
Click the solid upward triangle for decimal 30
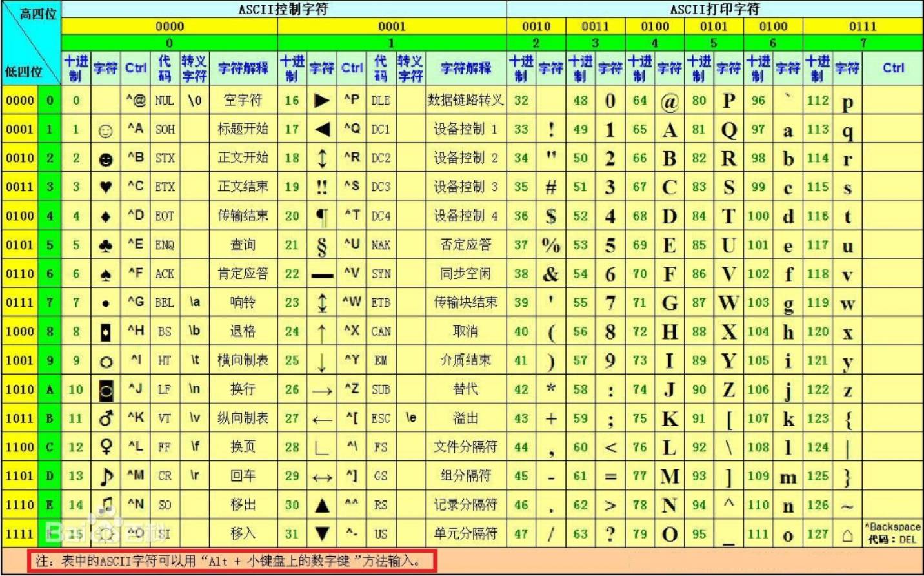pos(322,505)
